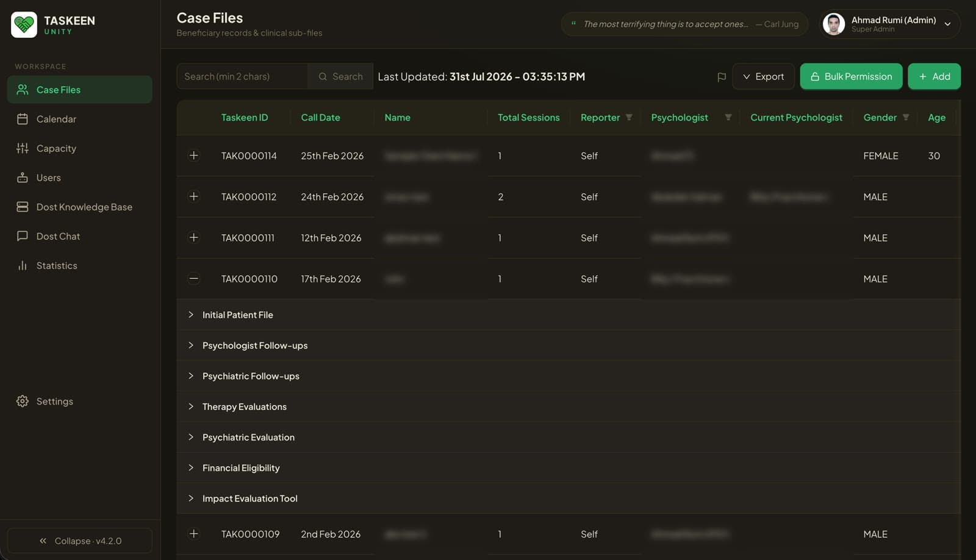The width and height of the screenshot is (976, 560).
Task: Expand row TAK0000112 with its plus icon
Action: (x=193, y=196)
